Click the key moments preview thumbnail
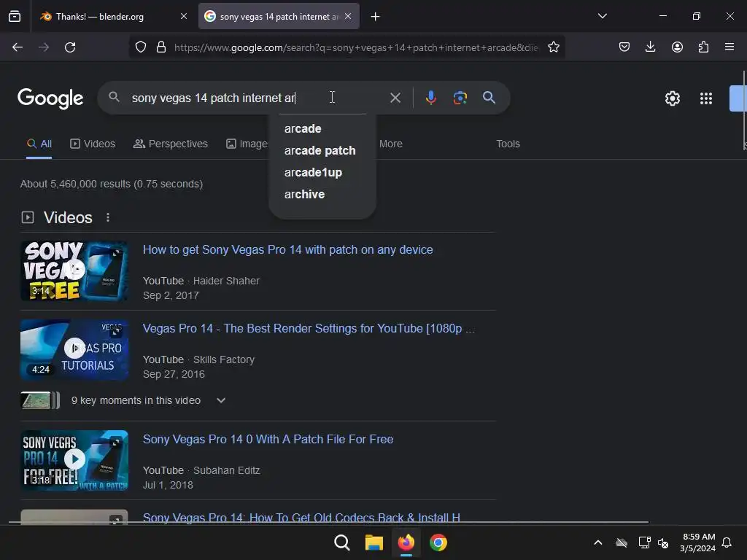 (41, 400)
